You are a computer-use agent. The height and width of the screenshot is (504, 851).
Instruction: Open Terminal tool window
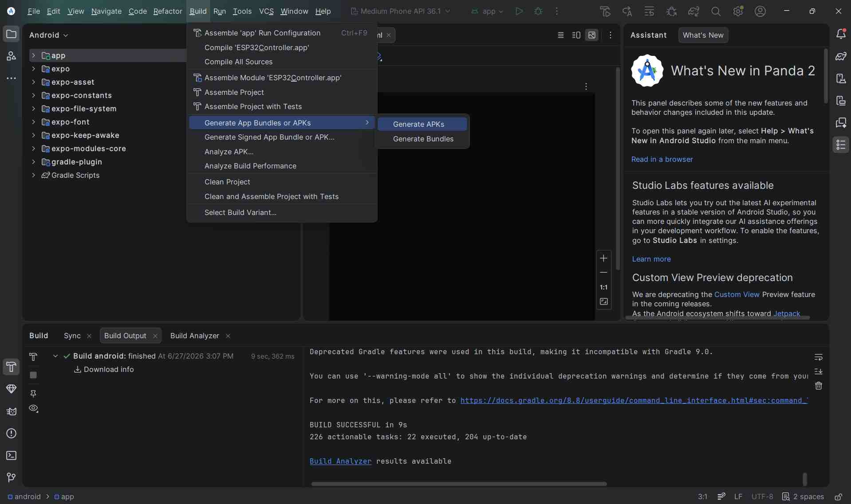[11, 455]
